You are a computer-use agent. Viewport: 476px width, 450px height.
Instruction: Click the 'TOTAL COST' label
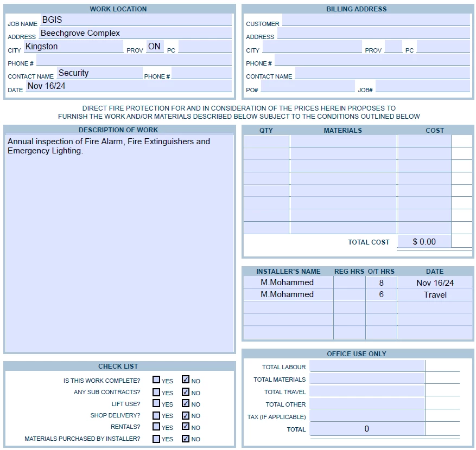tap(369, 242)
